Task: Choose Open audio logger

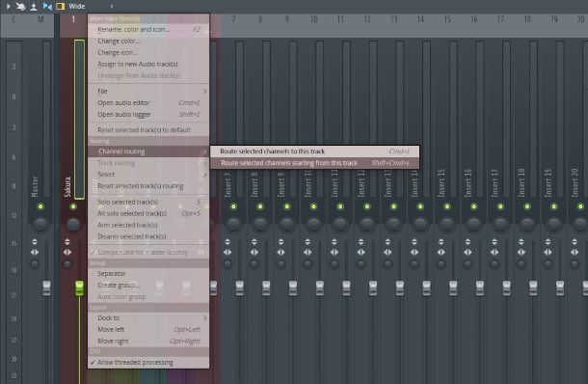Action: pyautogui.click(x=148, y=115)
